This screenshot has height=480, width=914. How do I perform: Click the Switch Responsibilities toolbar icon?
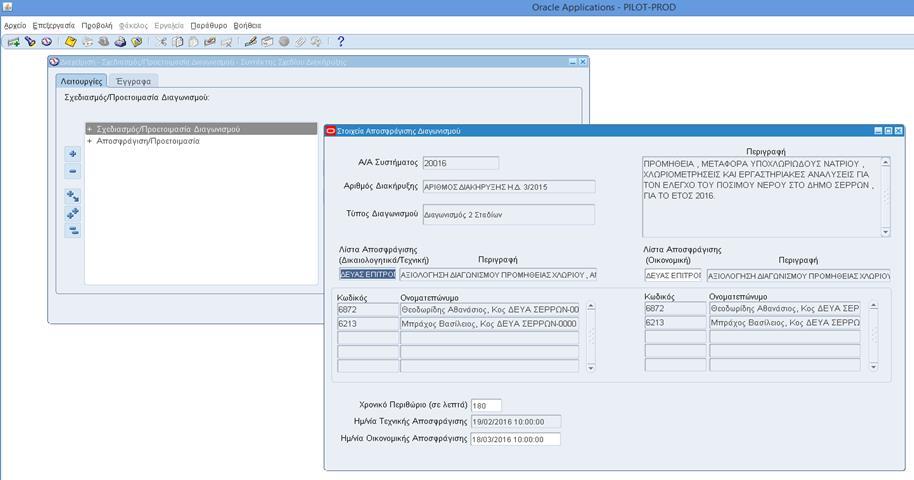[103, 42]
